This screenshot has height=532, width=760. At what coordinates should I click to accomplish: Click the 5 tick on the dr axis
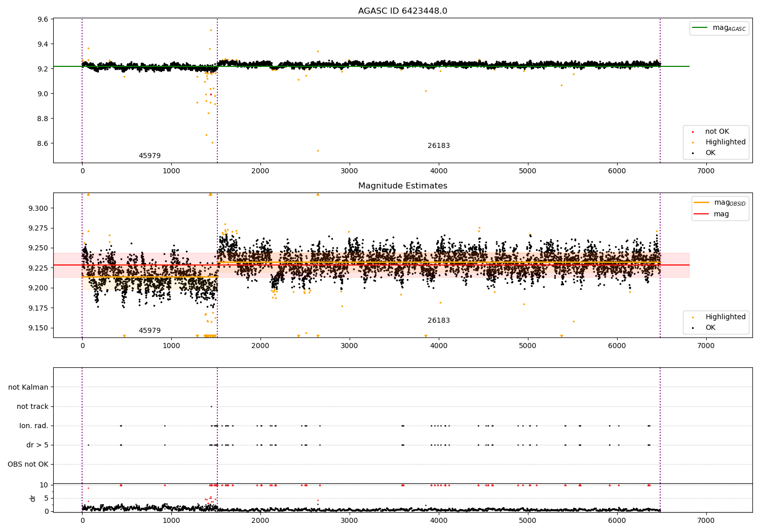(x=46, y=499)
